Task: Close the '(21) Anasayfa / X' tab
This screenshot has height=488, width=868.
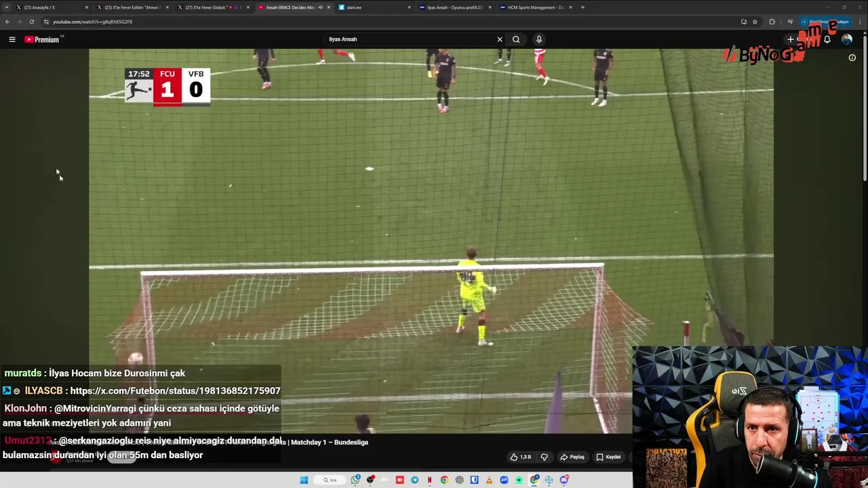Action: [86, 7]
